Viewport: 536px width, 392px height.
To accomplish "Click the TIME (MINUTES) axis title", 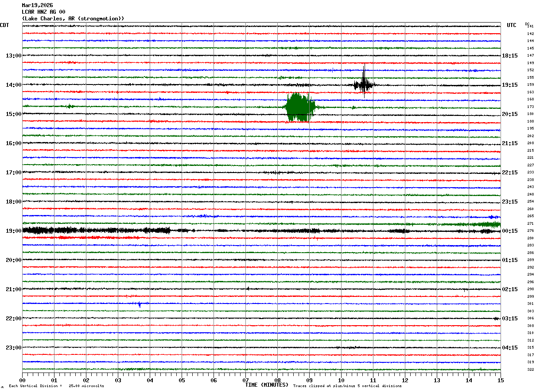I will click(x=267, y=385).
